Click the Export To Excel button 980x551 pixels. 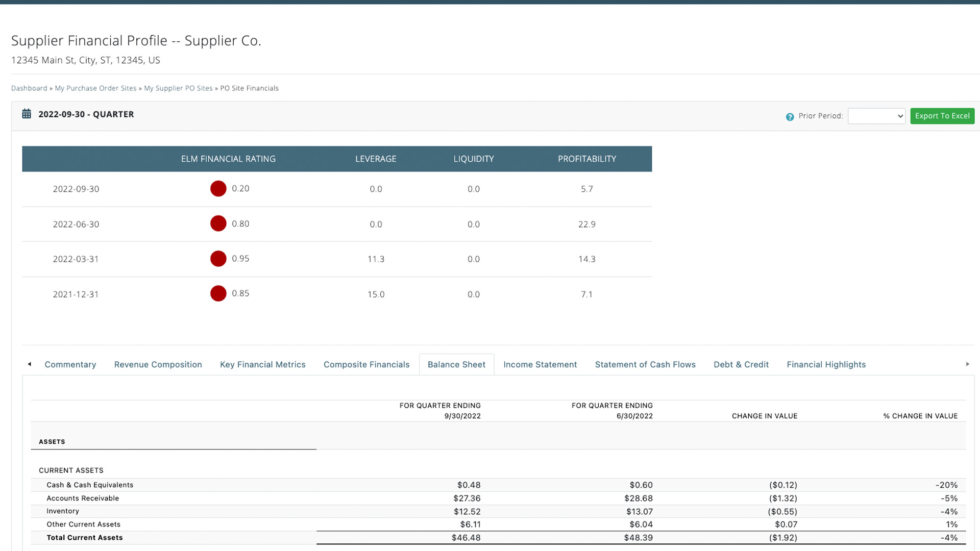(x=942, y=116)
